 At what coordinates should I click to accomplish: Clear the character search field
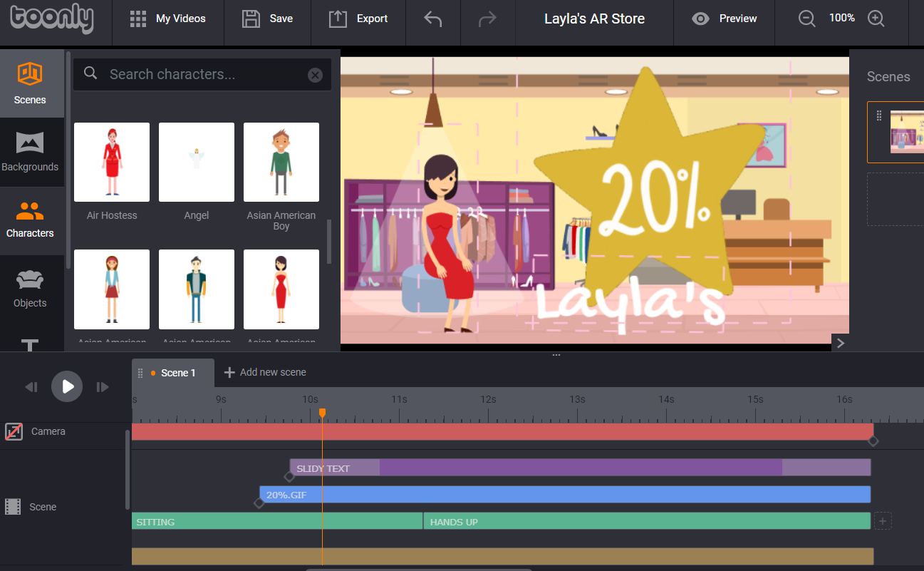pyautogui.click(x=315, y=75)
